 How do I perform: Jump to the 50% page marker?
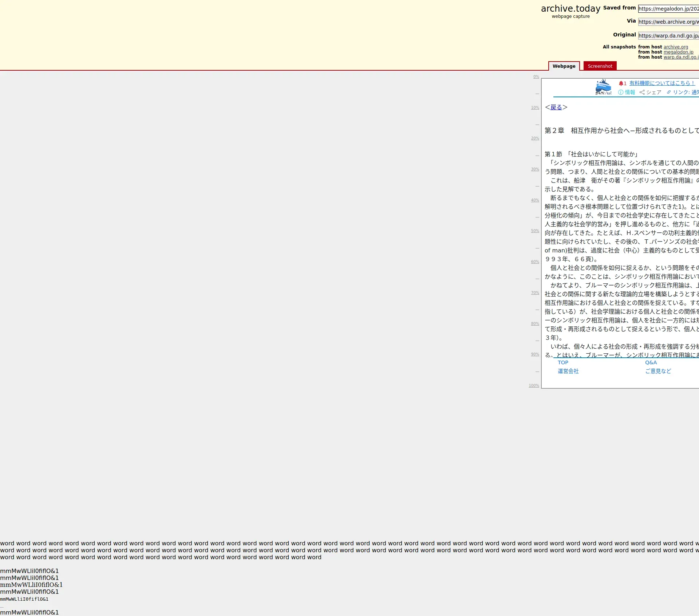535,231
